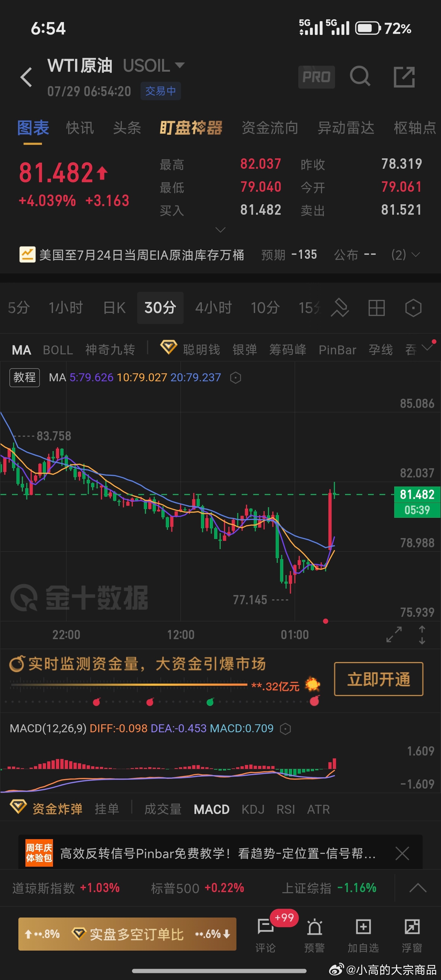Image resolution: width=441 pixels, height=980 pixels.
Task: Select the 图表 tab
Action: click(x=33, y=128)
